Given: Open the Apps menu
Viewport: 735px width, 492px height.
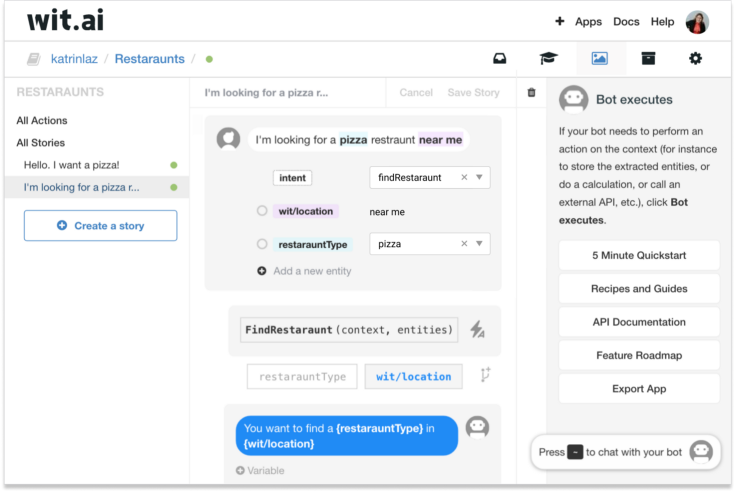Looking at the screenshot, I should click(x=588, y=22).
